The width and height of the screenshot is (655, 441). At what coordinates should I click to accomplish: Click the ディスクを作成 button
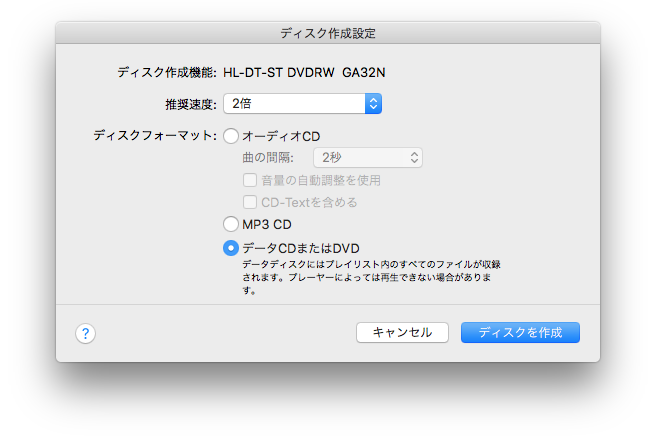[x=520, y=332]
